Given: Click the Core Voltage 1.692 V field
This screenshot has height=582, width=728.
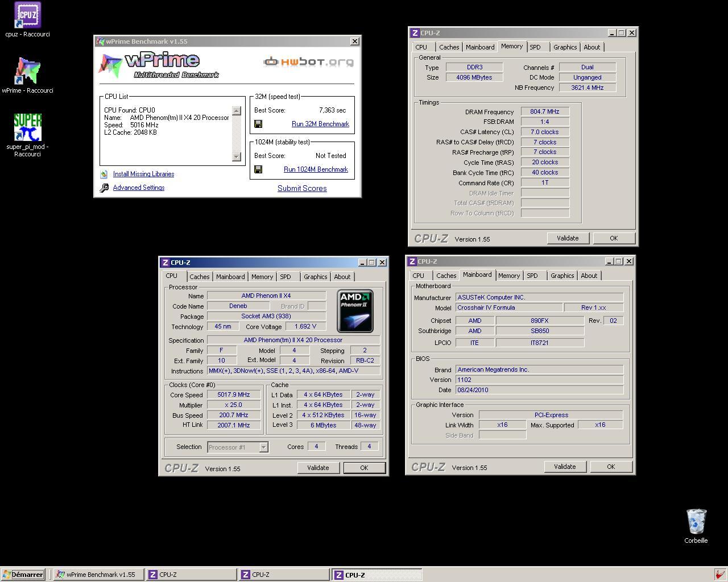Looking at the screenshot, I should point(305,326).
